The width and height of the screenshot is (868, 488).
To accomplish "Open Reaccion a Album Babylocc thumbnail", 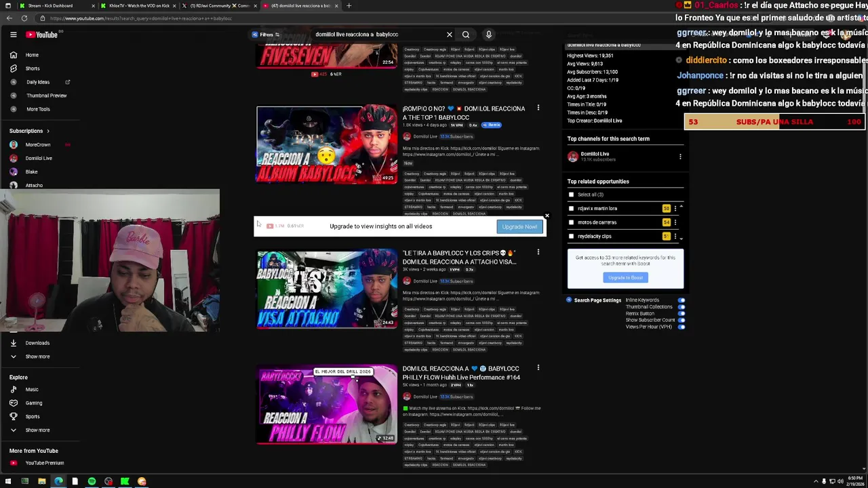I will pyautogui.click(x=327, y=144).
